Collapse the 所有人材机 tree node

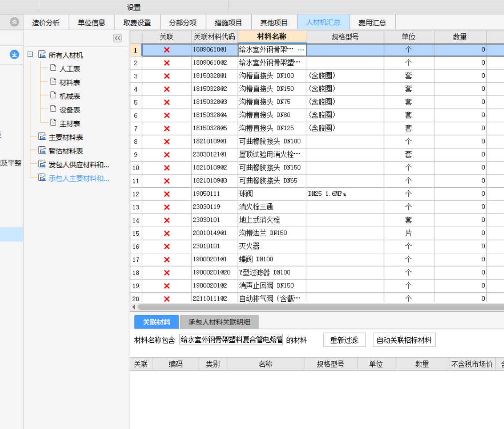tap(30, 54)
